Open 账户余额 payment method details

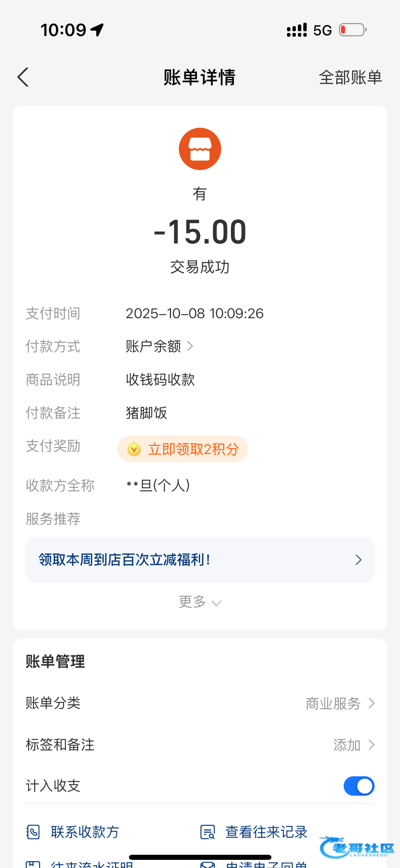(159, 346)
